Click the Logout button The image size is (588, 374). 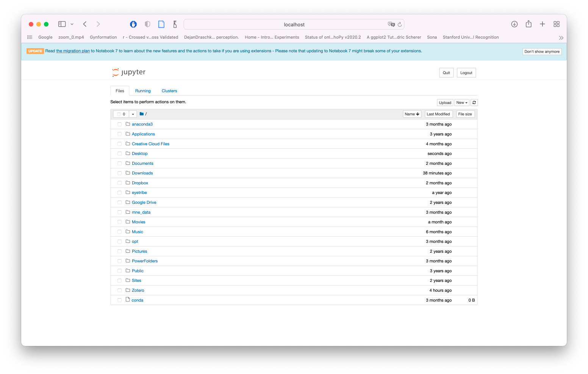click(x=466, y=73)
